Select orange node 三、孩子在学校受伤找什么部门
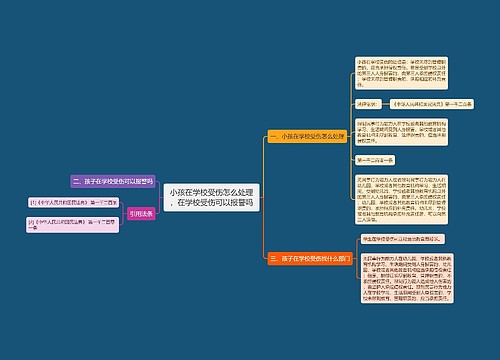The image size is (500, 360). point(310,259)
